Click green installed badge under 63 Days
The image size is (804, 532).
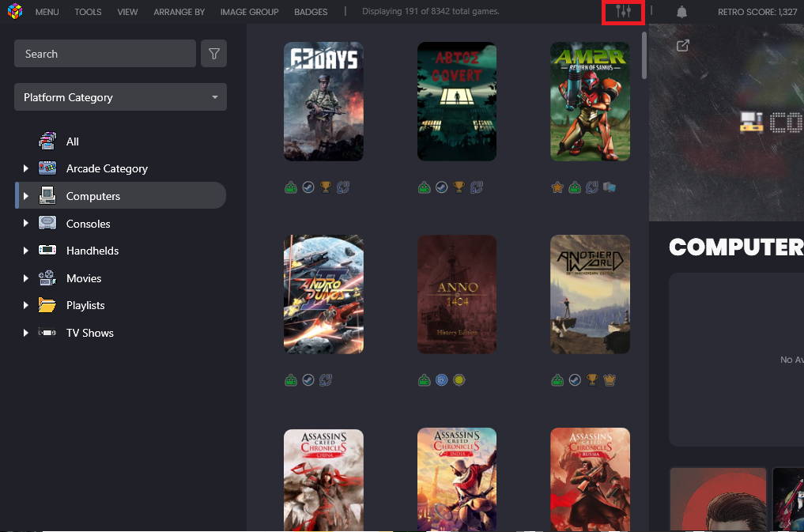291,187
